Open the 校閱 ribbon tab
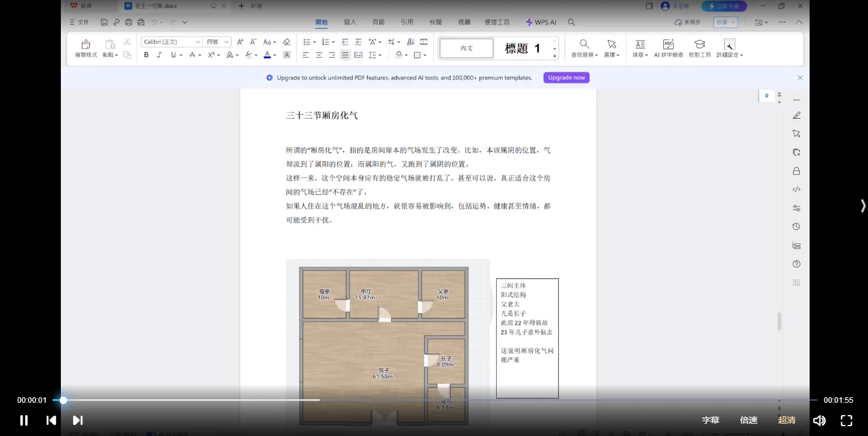 [x=435, y=22]
